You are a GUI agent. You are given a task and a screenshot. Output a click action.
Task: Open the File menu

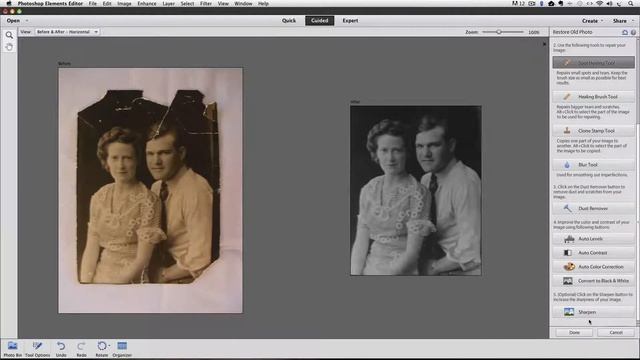(x=93, y=3)
